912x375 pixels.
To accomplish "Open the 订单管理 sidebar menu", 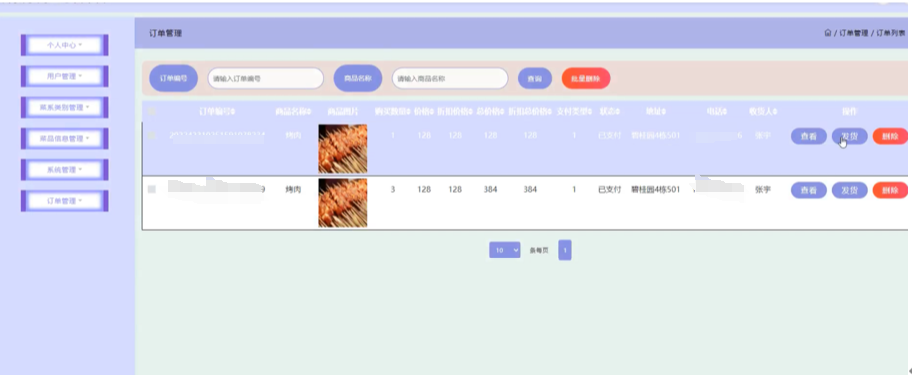I will point(65,201).
